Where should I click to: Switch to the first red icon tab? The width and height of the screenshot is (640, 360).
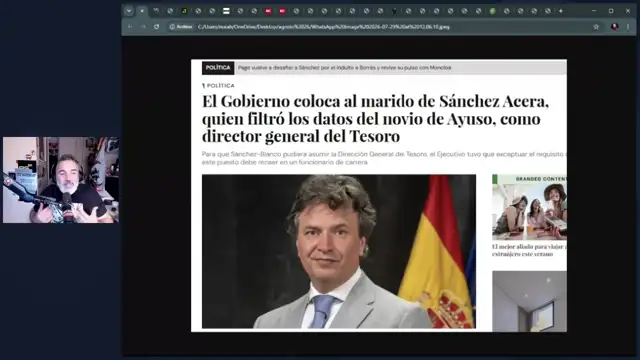tap(268, 11)
